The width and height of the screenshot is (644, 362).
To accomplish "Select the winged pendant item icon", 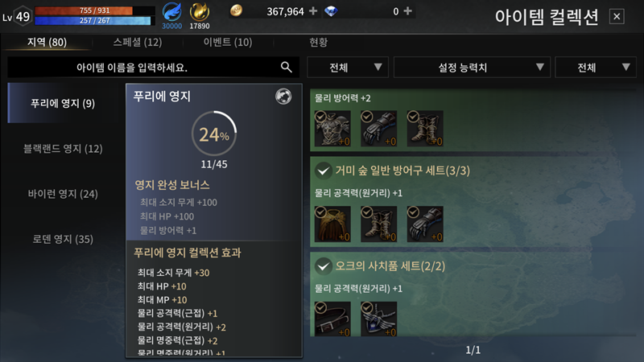I will click(378, 319).
